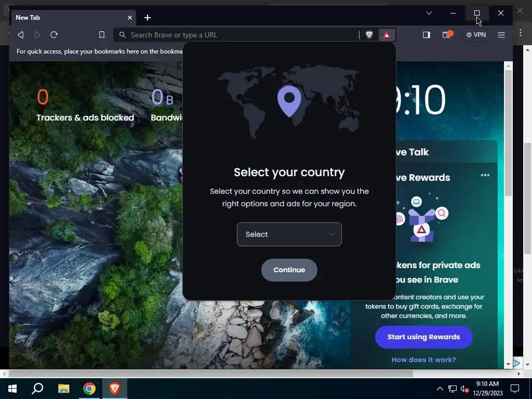Open the background Chrome window's three-dots menu
The height and width of the screenshot is (399, 532).
[x=521, y=33]
